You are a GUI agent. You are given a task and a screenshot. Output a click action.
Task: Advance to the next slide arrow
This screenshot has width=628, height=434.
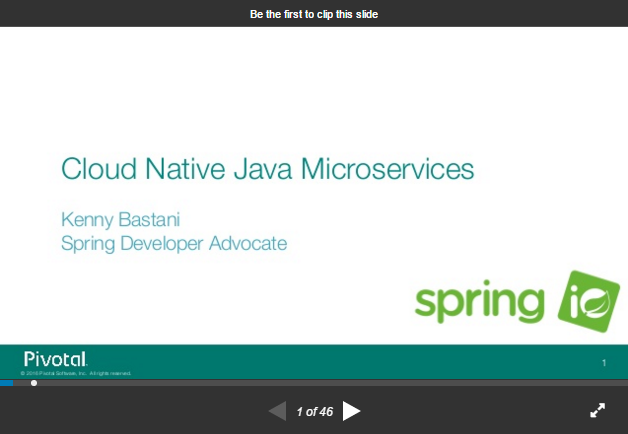coord(351,411)
